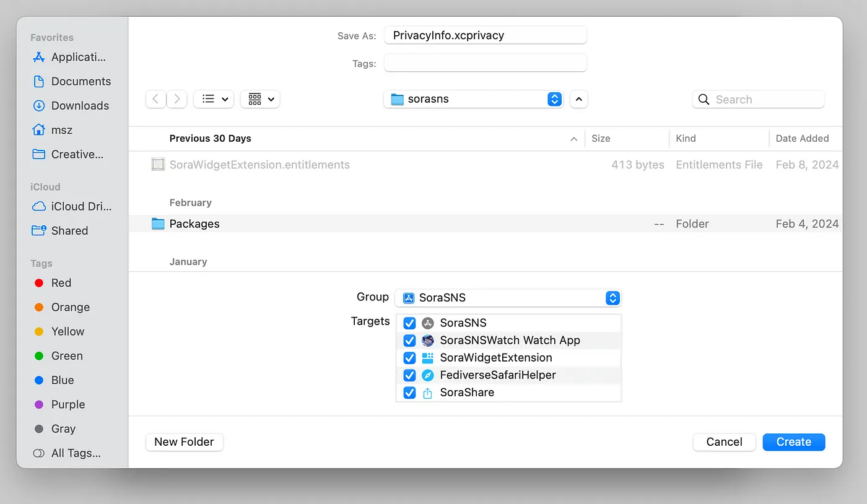Click the SoraWidgetExtension widget icon
The width and height of the screenshot is (867, 504).
coord(428,358)
